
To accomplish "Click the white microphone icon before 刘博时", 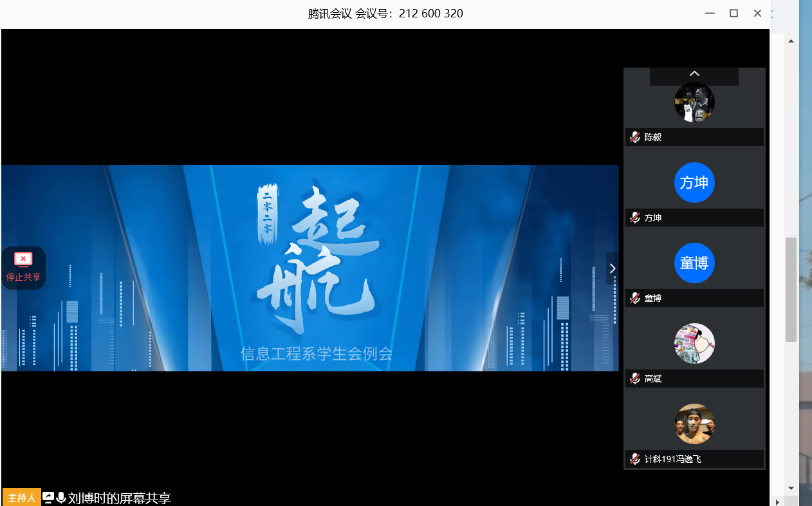I will (x=61, y=498).
